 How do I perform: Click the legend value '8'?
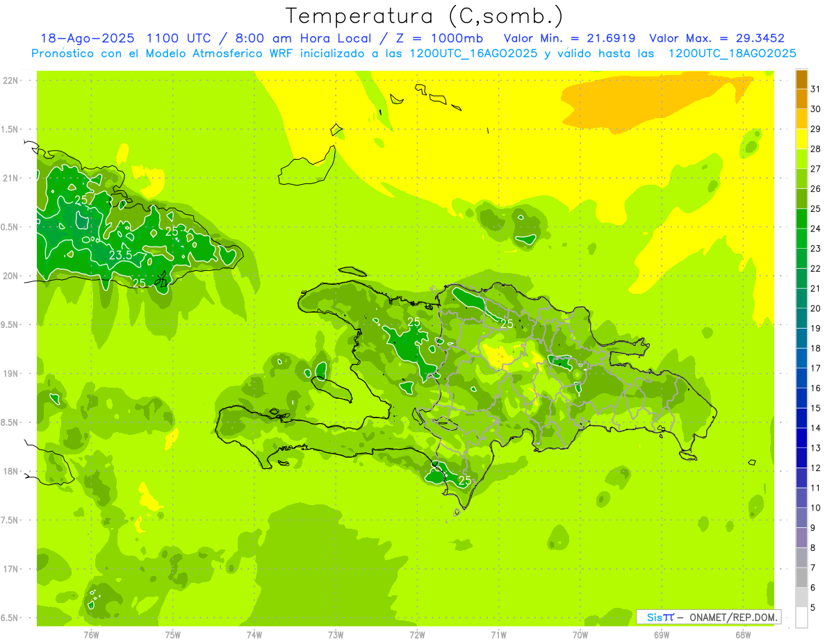coord(813,548)
